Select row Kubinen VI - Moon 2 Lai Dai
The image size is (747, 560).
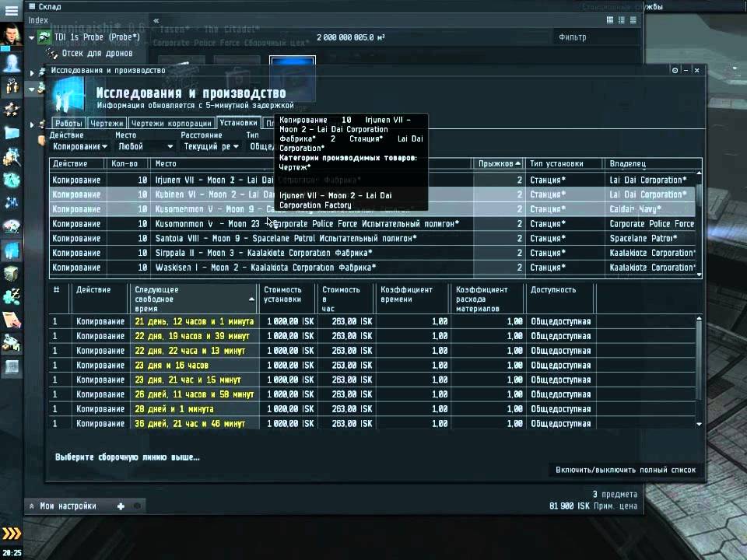[x=372, y=194]
